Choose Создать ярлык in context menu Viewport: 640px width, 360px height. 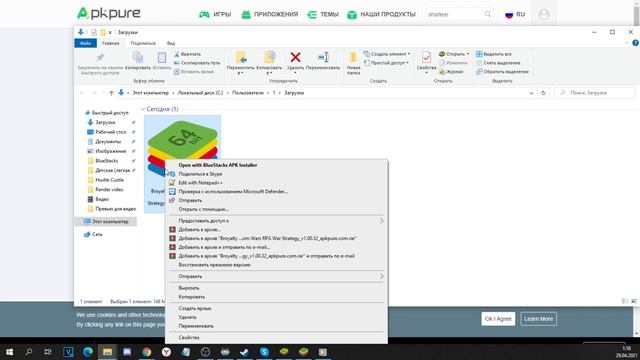tap(195, 309)
